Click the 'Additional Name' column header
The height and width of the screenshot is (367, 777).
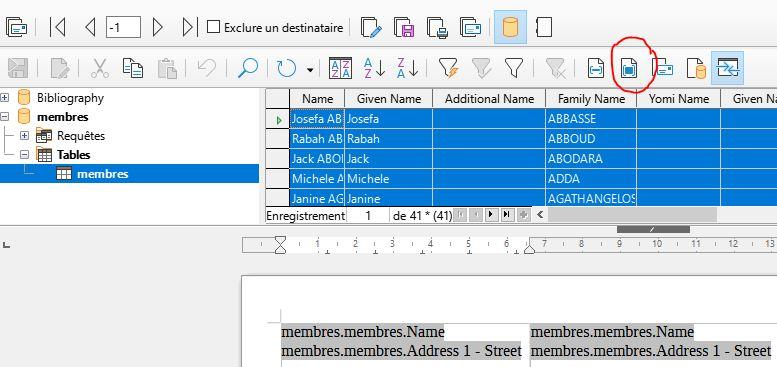489,99
